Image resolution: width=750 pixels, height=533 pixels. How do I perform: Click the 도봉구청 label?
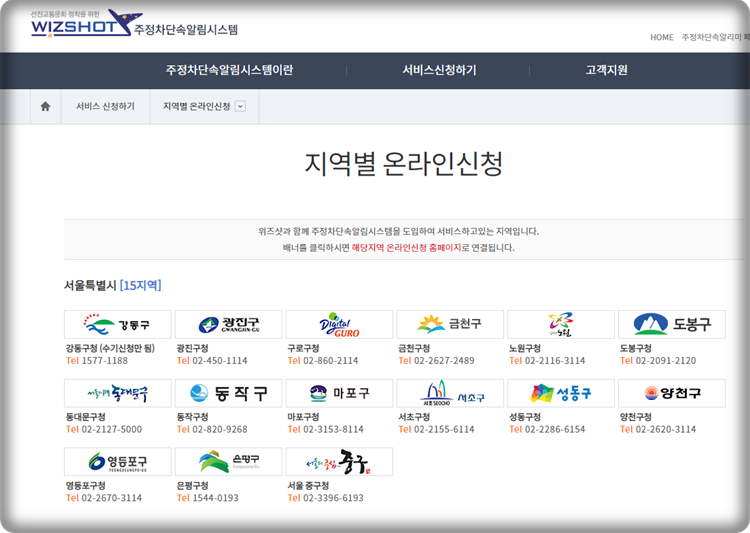click(636, 348)
